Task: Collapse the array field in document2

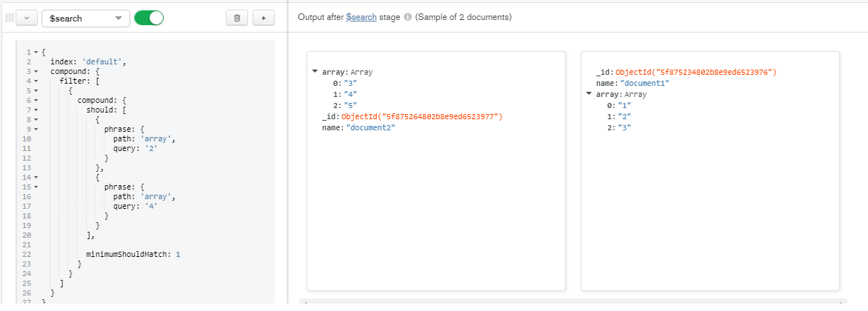Action: pyautogui.click(x=316, y=72)
